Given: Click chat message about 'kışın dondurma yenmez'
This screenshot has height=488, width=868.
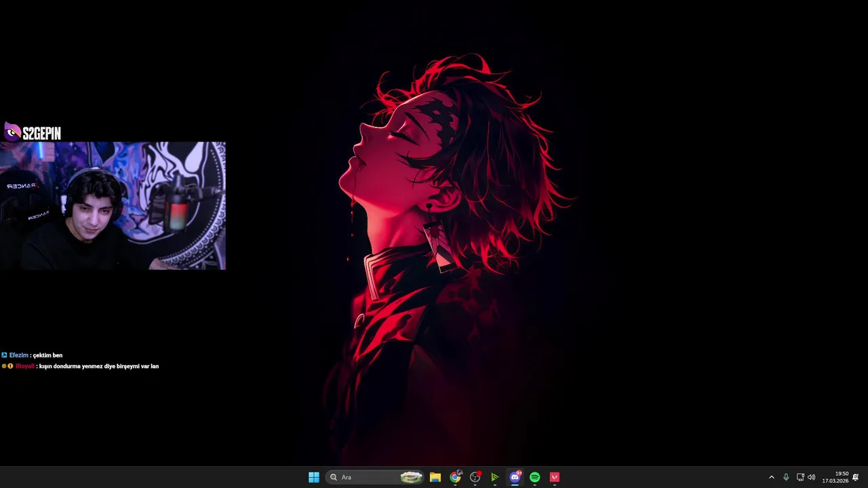Looking at the screenshot, I should point(99,366).
